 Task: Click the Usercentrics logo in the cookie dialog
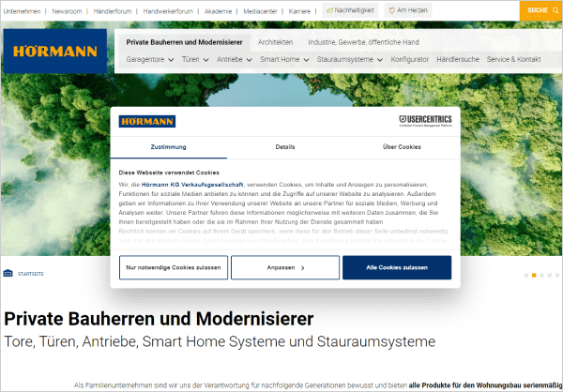[424, 120]
